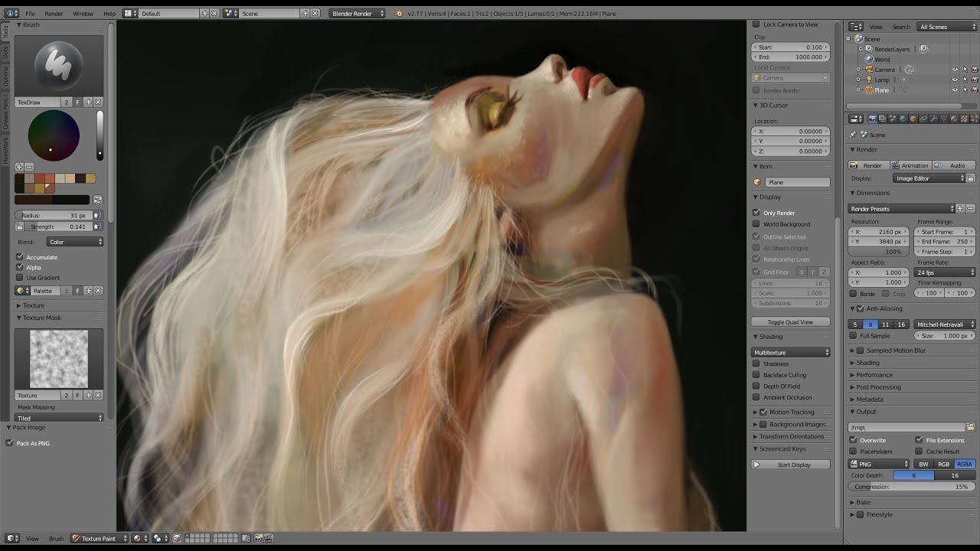Click the pin icon beside Scene
980x551 pixels.
(853, 135)
